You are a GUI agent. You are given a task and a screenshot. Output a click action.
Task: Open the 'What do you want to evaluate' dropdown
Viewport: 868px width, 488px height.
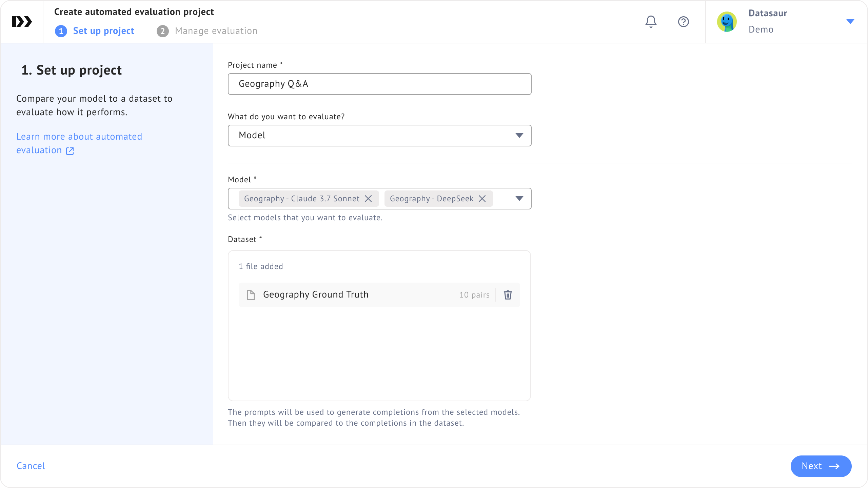pos(379,136)
